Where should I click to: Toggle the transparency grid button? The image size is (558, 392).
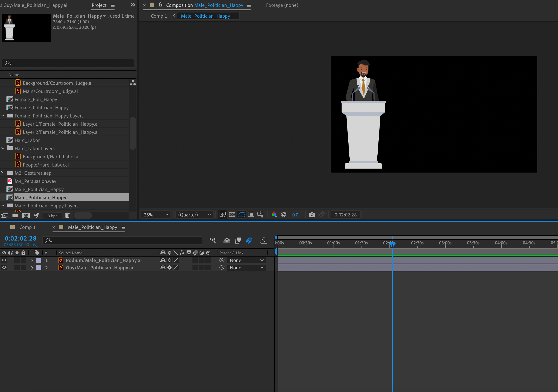click(x=232, y=215)
